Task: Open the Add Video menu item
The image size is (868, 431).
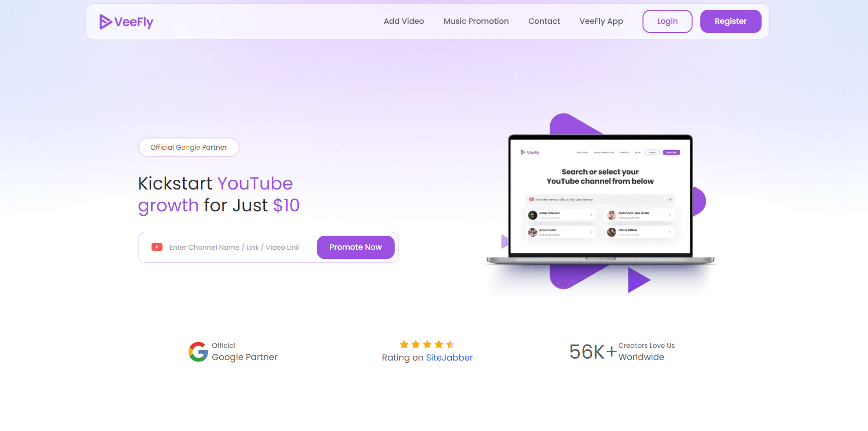Action: click(x=404, y=21)
